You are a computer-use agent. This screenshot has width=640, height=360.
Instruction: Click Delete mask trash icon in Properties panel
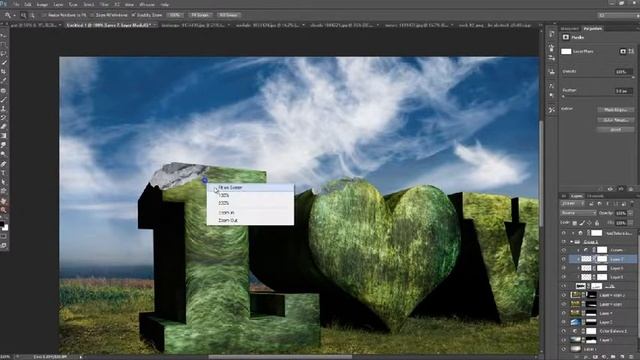[631, 189]
